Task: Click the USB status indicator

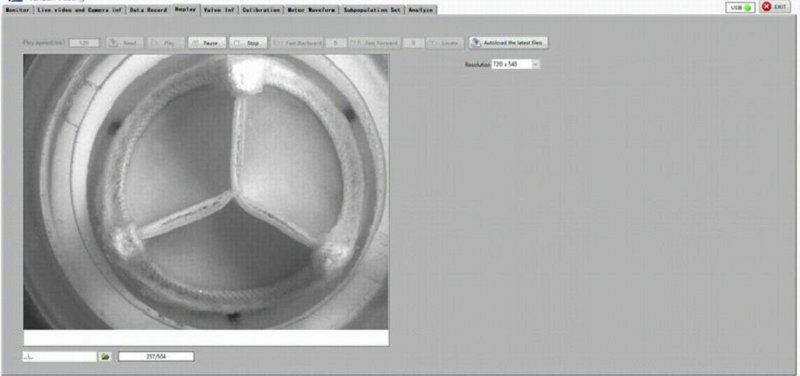Action: (x=740, y=8)
